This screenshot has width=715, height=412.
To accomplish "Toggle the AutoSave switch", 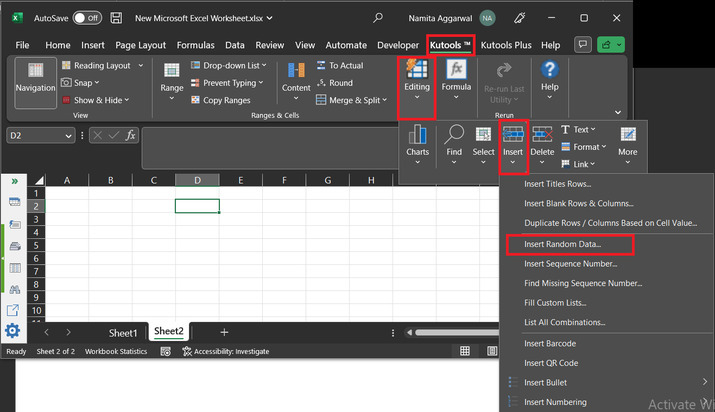I will [x=87, y=18].
